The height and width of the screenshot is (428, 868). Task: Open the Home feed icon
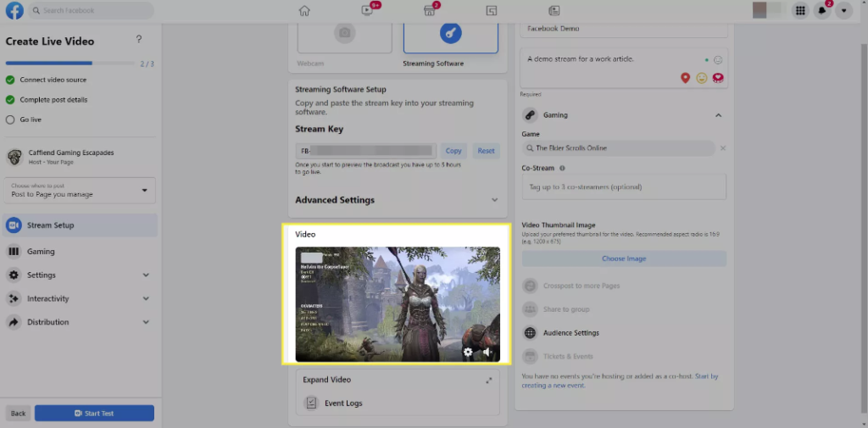tap(304, 10)
